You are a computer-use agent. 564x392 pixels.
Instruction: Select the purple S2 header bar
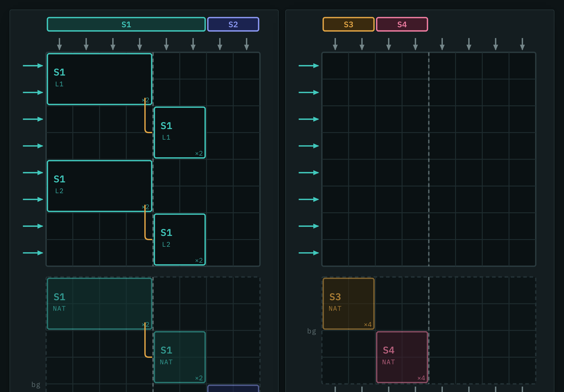click(x=233, y=24)
